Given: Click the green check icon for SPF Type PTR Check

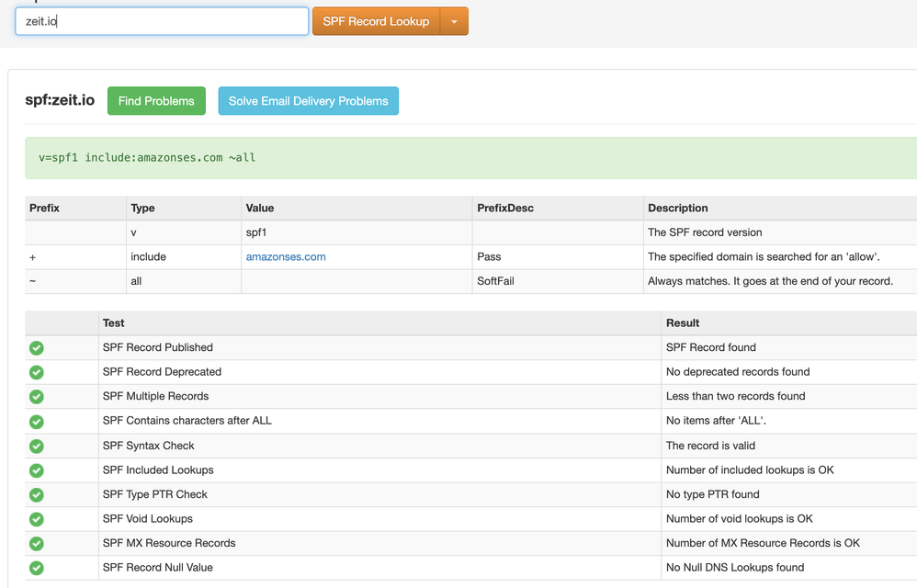Looking at the screenshot, I should (x=36, y=495).
